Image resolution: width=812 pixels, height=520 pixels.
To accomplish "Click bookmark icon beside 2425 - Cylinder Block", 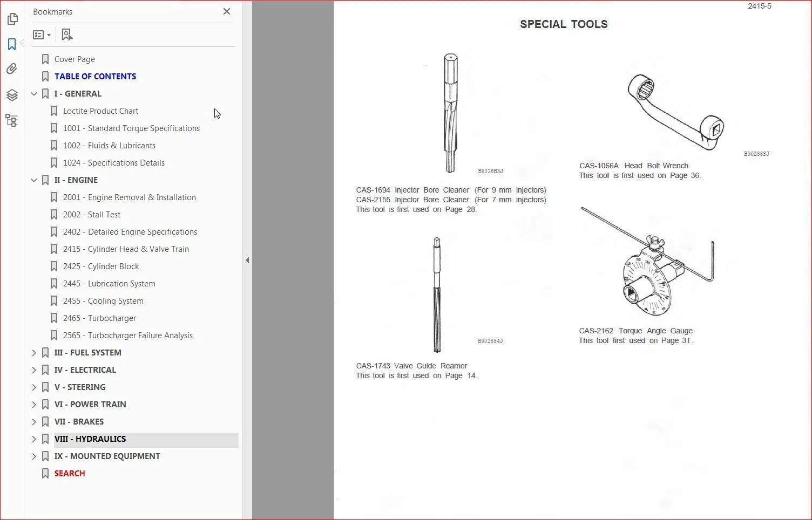I will pyautogui.click(x=54, y=266).
